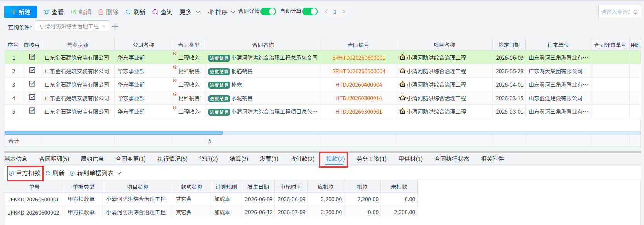This screenshot has height=225, width=644.
Task: Switch to 签证(2) tab
Action: click(208, 159)
